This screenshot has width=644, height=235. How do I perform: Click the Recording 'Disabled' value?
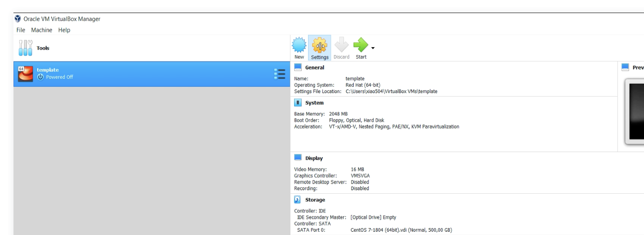click(x=360, y=189)
